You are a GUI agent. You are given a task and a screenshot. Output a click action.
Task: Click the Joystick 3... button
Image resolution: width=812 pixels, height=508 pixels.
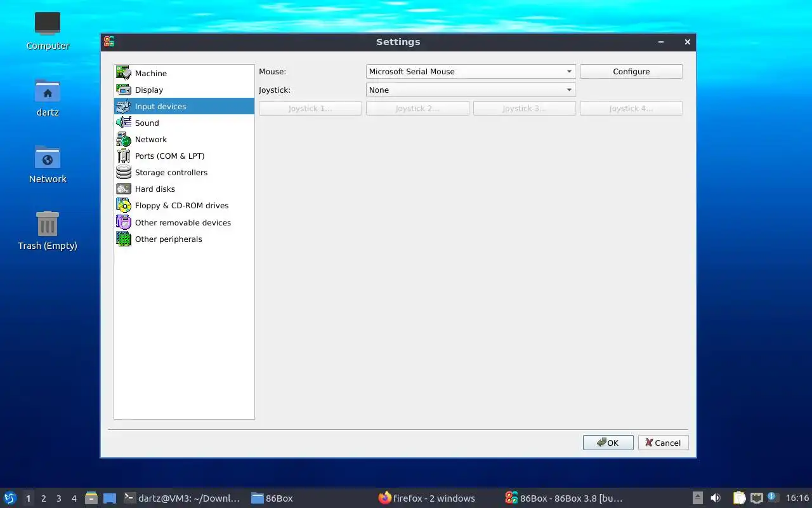525,109
